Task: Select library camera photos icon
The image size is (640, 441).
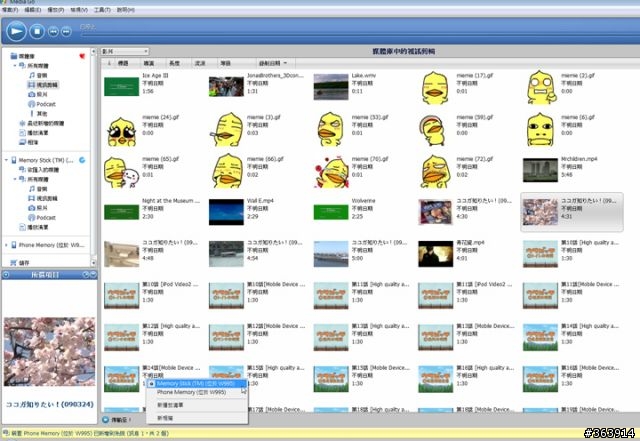Action: pos(32,94)
